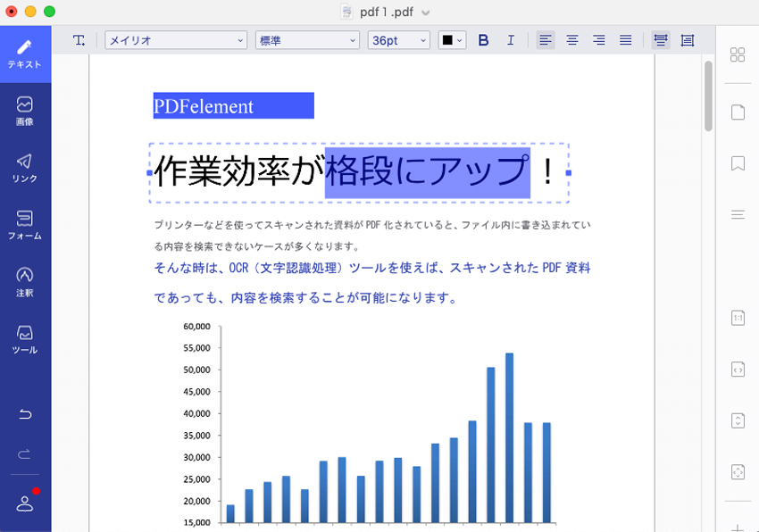Click the pdf 1 .pdf document icon

[x=346, y=12]
